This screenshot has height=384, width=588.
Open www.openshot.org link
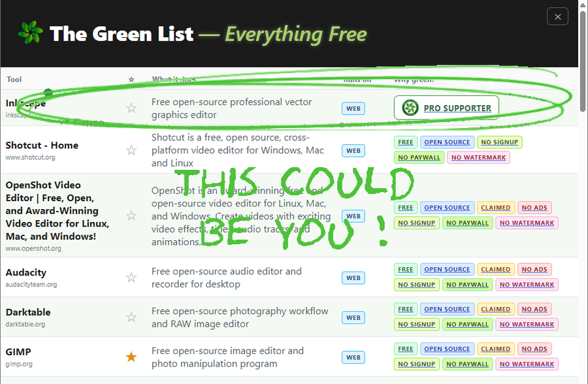[x=33, y=248]
